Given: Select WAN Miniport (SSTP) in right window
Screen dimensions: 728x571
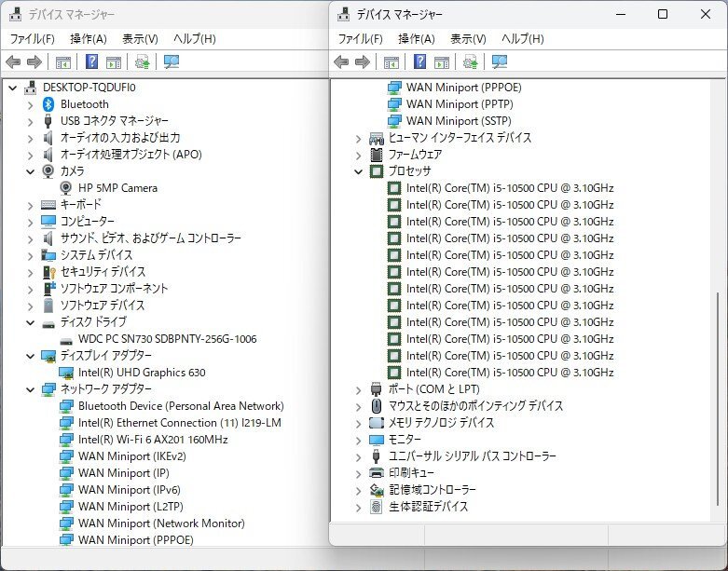Looking at the screenshot, I should [x=460, y=121].
